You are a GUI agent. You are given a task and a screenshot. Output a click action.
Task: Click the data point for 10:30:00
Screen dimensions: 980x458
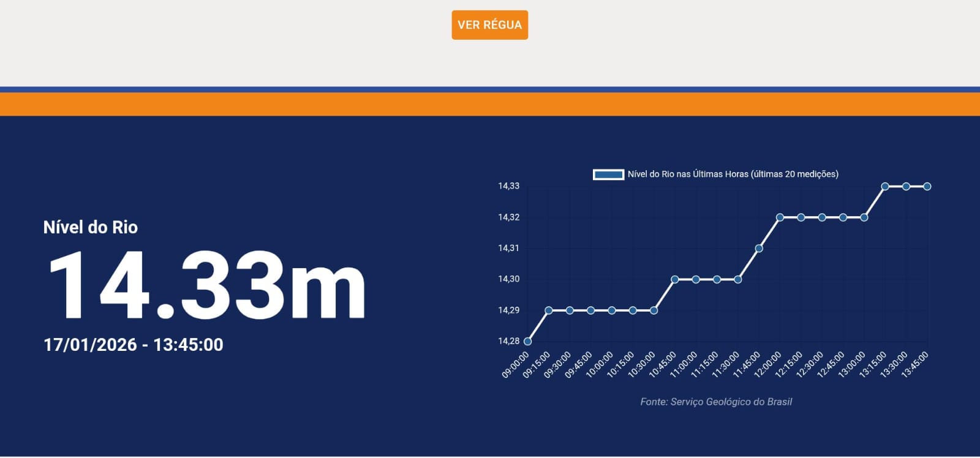tap(654, 310)
